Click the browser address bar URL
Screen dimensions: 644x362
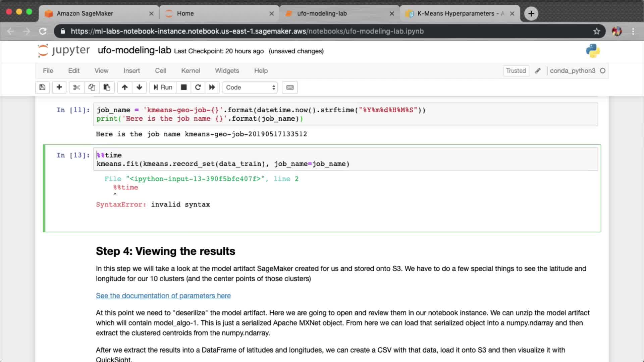click(247, 31)
